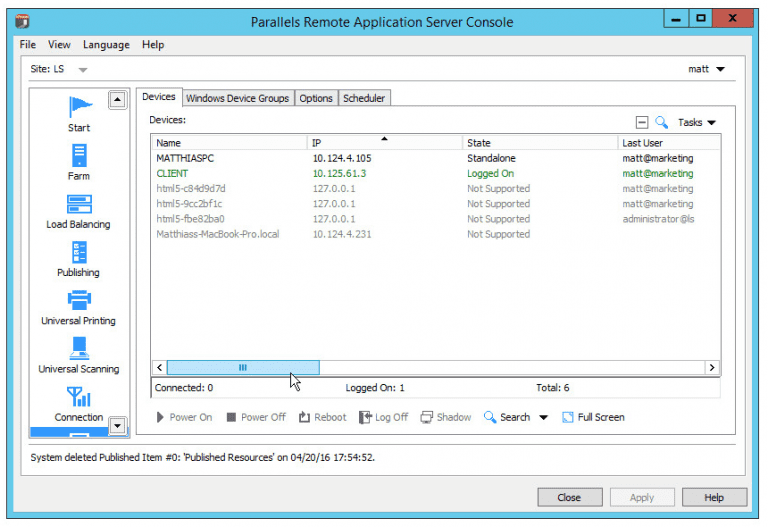Click the System deleted Published Item message
Viewport: 768px width, 527px height.
202,457
